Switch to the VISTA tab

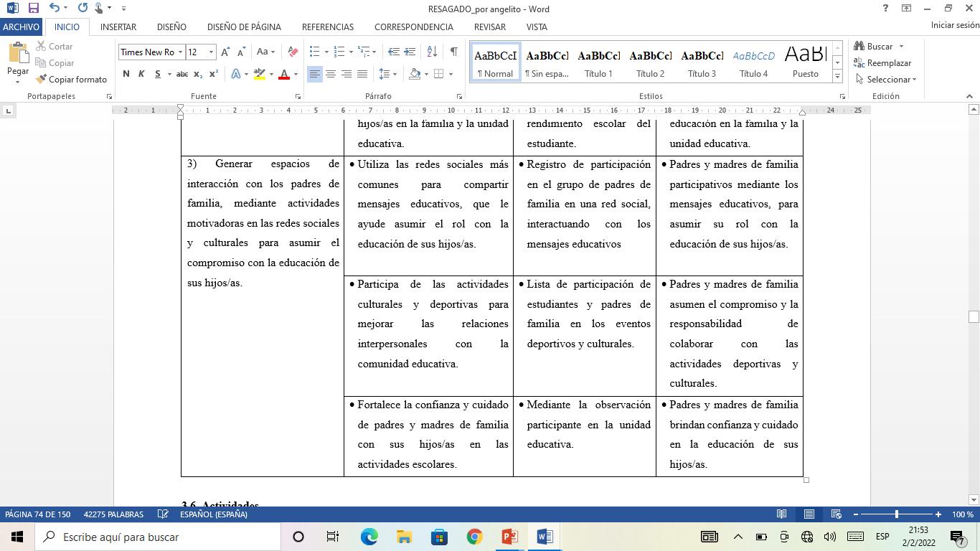coord(537,27)
